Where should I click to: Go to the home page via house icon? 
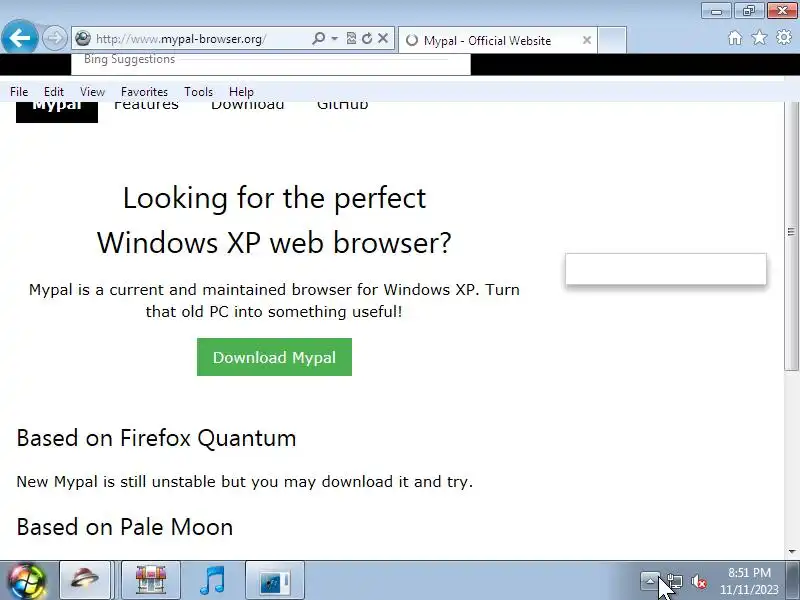pyautogui.click(x=735, y=38)
